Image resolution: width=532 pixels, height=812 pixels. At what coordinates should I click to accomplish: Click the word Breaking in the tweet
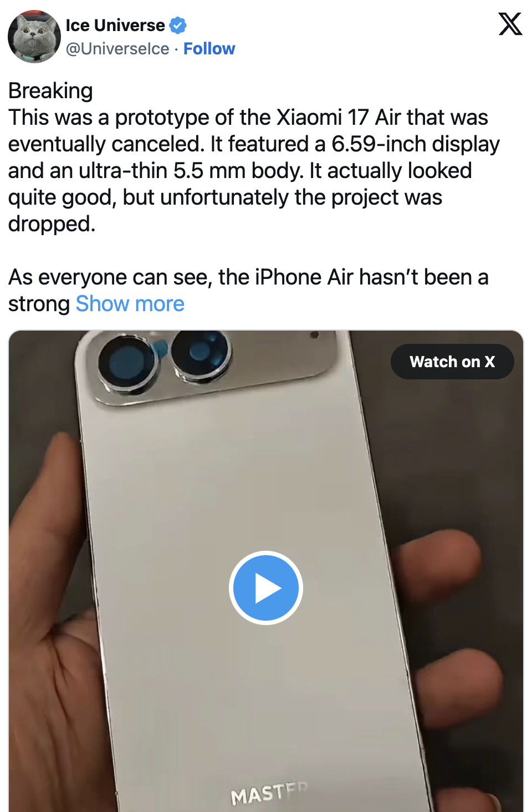[50, 91]
